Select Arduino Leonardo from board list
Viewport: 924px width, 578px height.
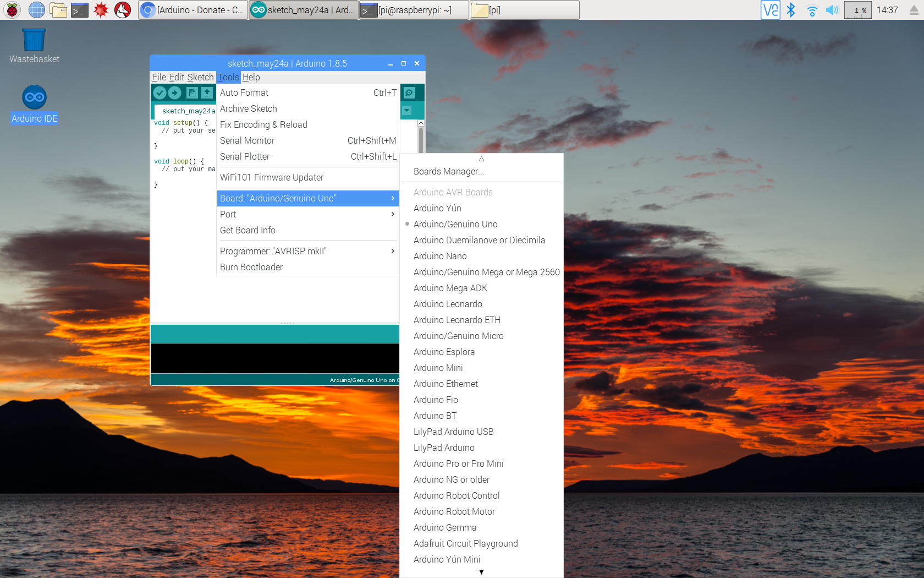448,304
